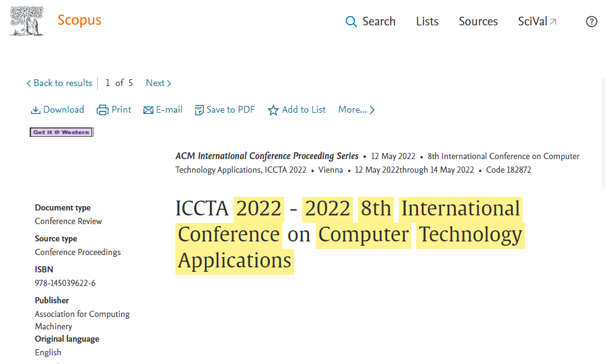Click the ICCTA 2022 document title
605x364 pixels.
[349, 235]
